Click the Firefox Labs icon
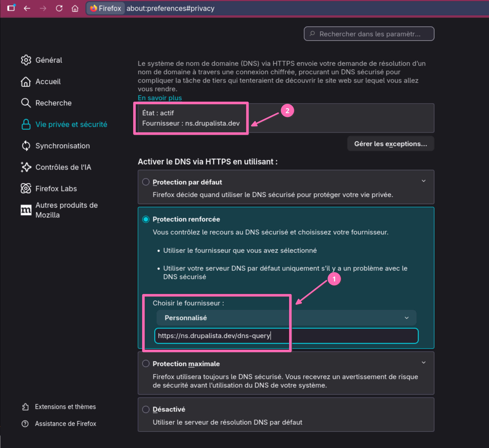Image resolution: width=489 pixels, height=448 pixels. click(x=26, y=188)
